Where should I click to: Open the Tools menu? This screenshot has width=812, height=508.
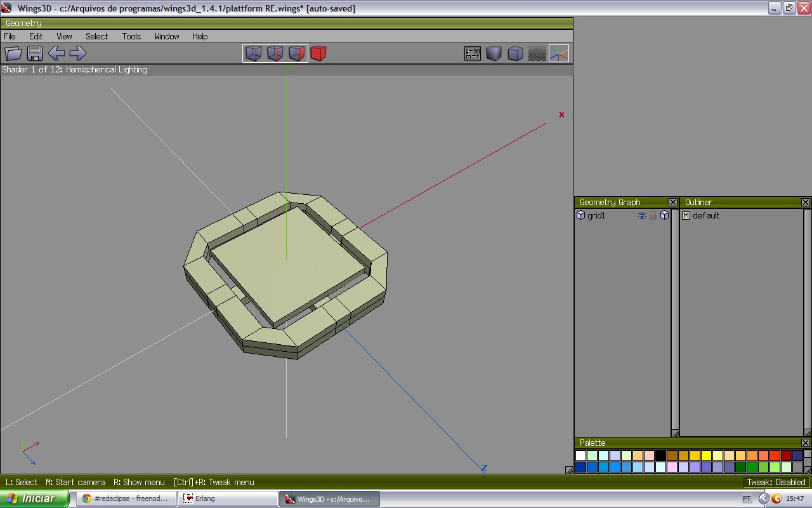[x=131, y=36]
